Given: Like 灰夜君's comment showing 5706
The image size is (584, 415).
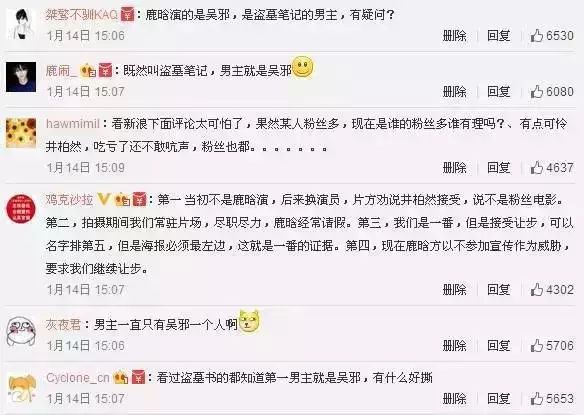Looking at the screenshot, I should [x=537, y=345].
